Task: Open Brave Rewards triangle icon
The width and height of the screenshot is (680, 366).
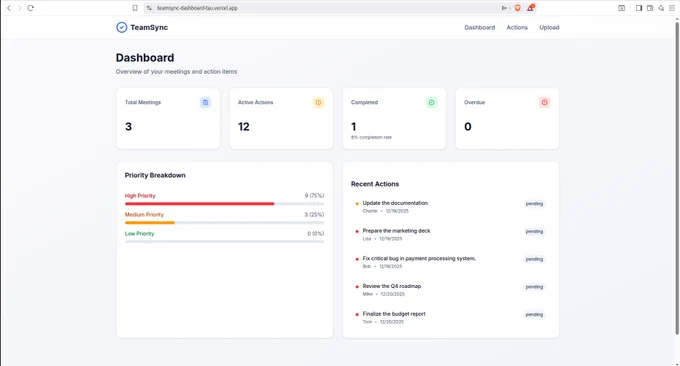Action: tap(530, 8)
